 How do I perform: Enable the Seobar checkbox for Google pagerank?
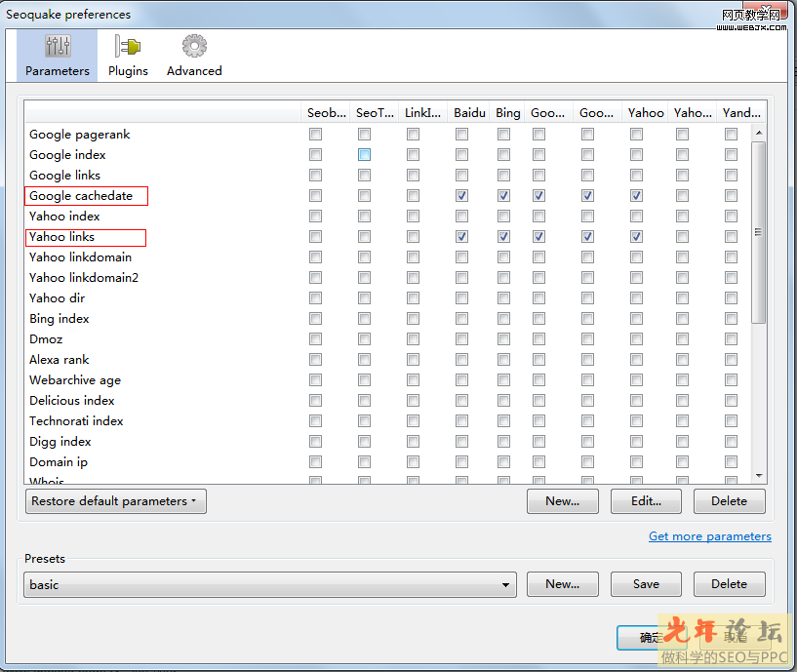(x=315, y=134)
